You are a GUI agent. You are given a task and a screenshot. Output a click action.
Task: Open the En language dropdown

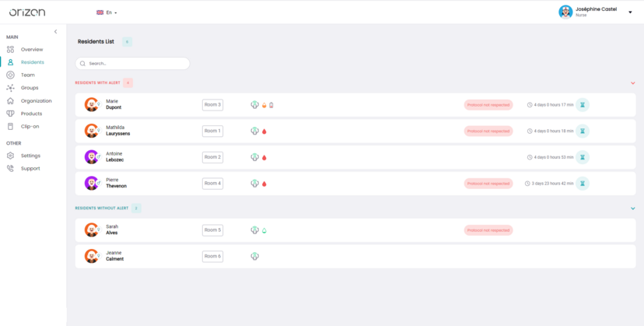coord(107,12)
